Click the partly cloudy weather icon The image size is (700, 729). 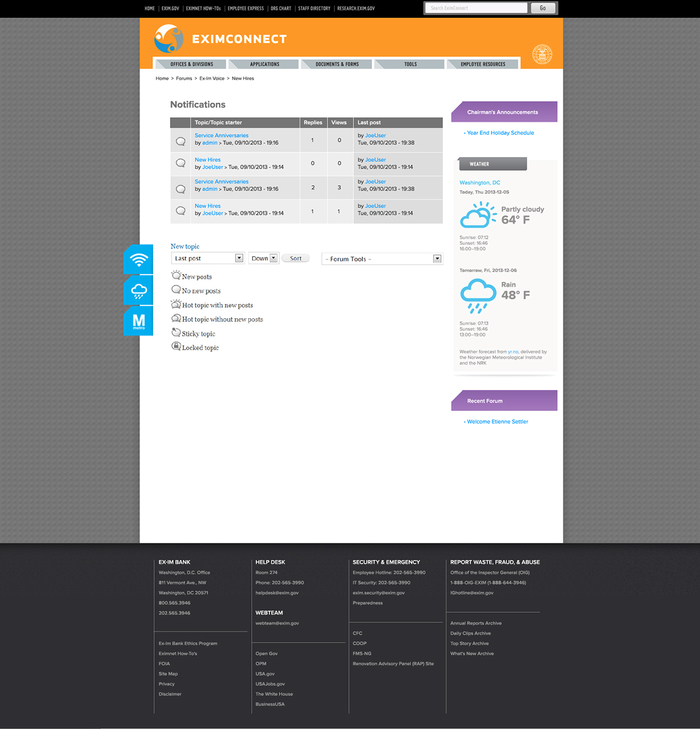click(478, 215)
